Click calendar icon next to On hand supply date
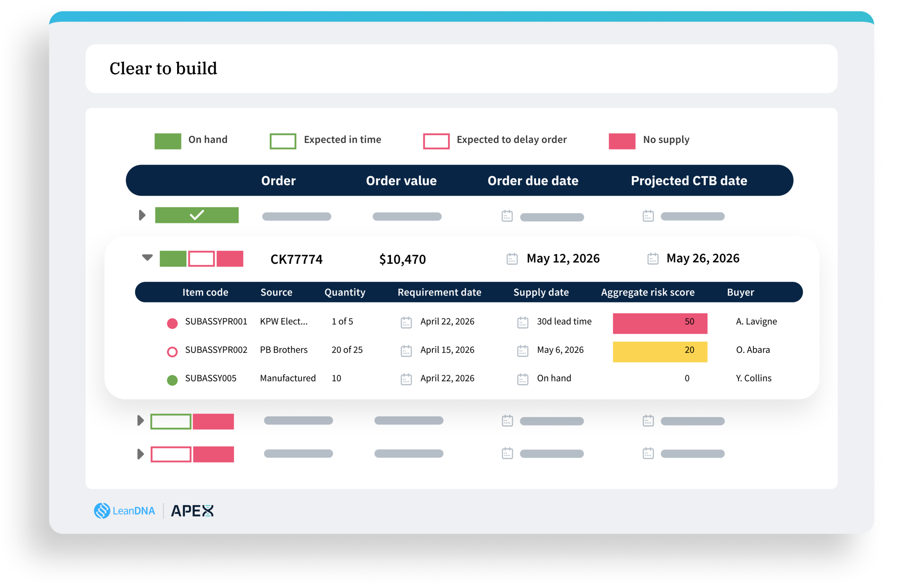924x585 pixels. 523,379
